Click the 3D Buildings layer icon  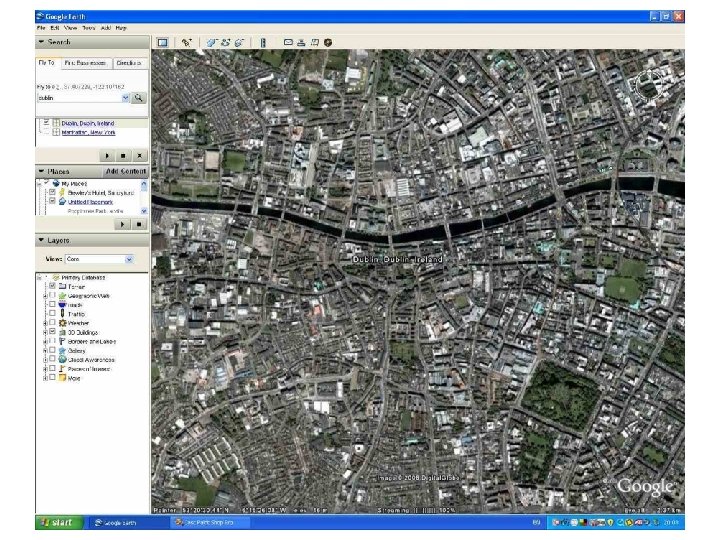[62, 332]
